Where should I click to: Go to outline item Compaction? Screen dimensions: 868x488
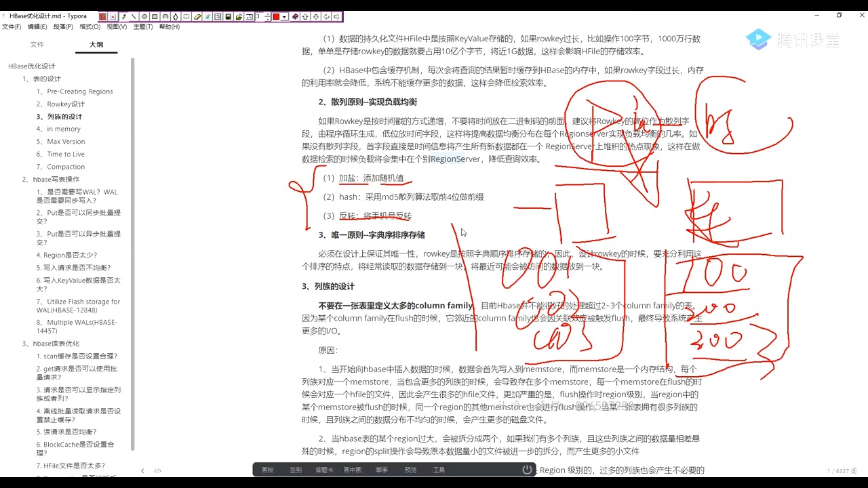60,167
